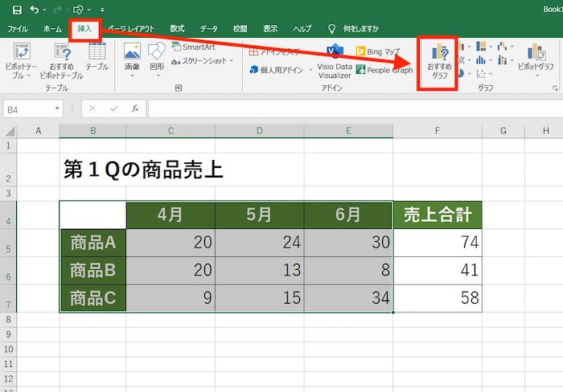Click the People Graph add-in
The width and height of the screenshot is (563, 392).
[384, 70]
